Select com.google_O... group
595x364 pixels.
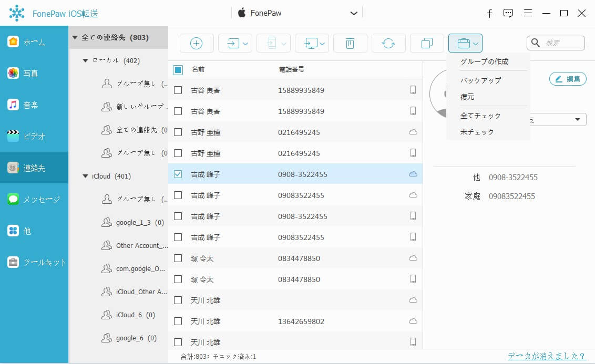134,269
